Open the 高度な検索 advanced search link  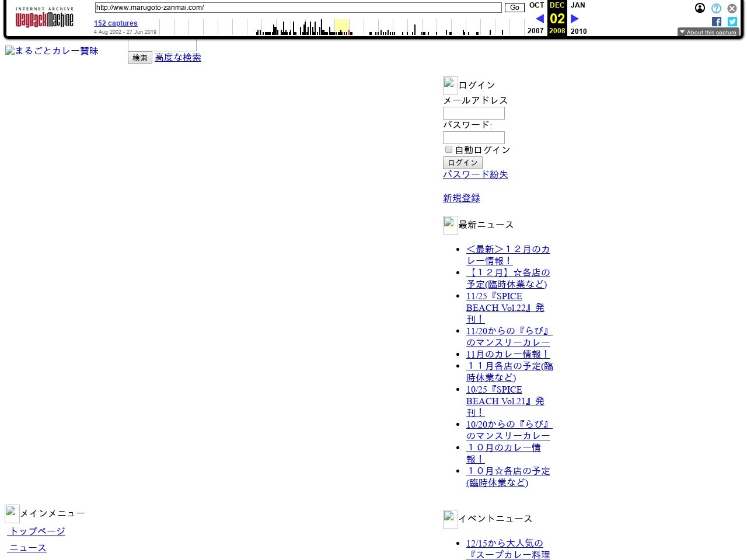tap(178, 58)
